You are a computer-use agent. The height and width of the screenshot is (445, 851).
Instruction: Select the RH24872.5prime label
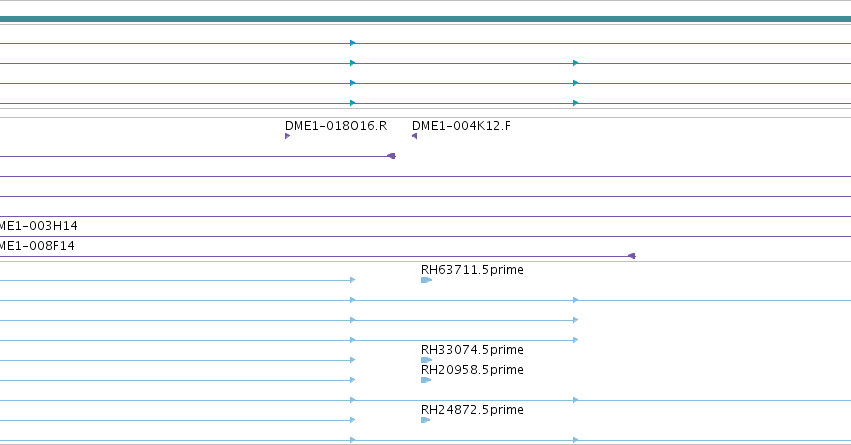(472, 410)
